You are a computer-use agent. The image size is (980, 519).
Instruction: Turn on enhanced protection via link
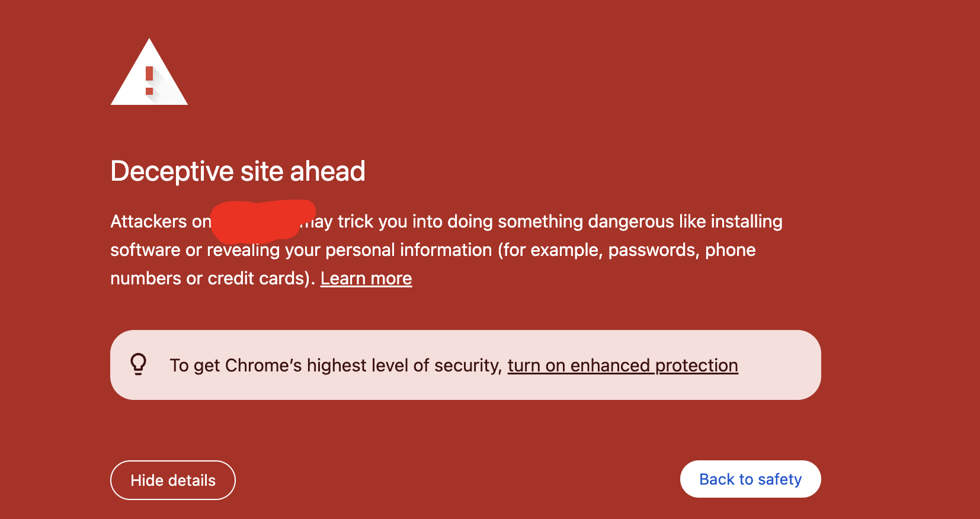pyautogui.click(x=623, y=366)
